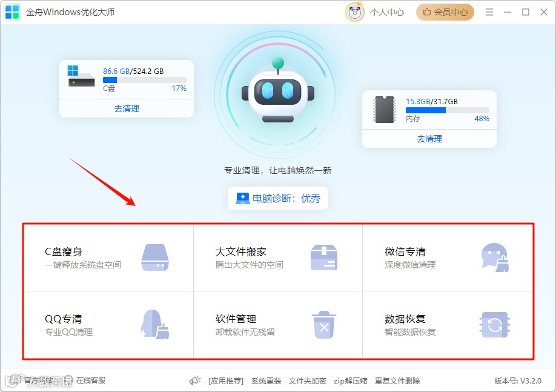Click the laptop diagnosis icon

[x=242, y=198]
